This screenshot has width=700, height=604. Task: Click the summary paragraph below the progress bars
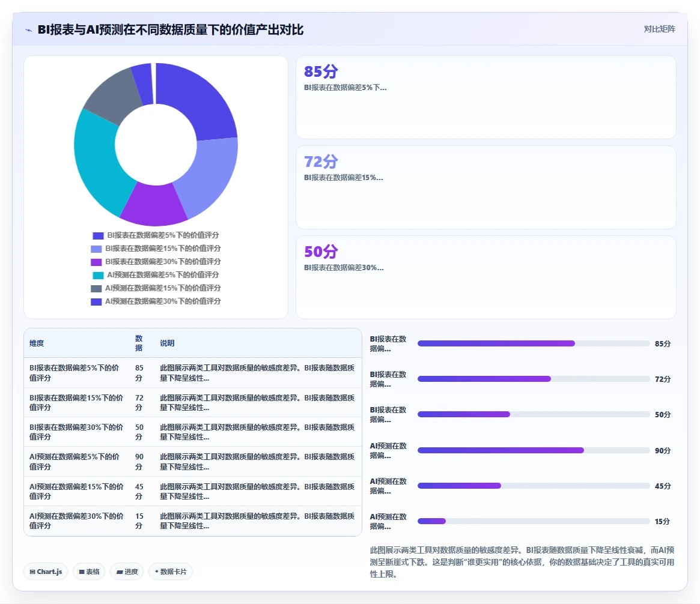[522, 562]
